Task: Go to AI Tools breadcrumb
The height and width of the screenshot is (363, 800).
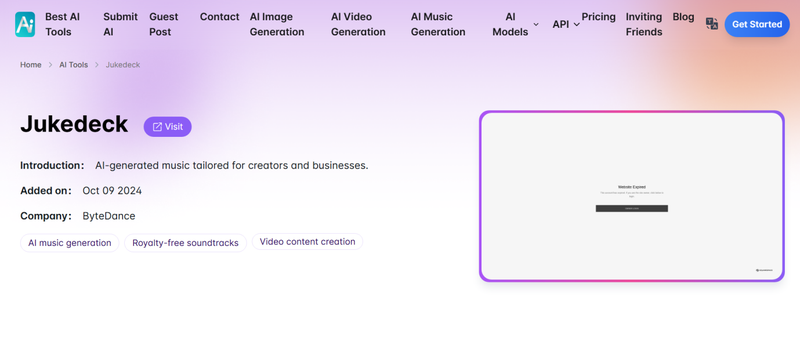Action: click(73, 65)
